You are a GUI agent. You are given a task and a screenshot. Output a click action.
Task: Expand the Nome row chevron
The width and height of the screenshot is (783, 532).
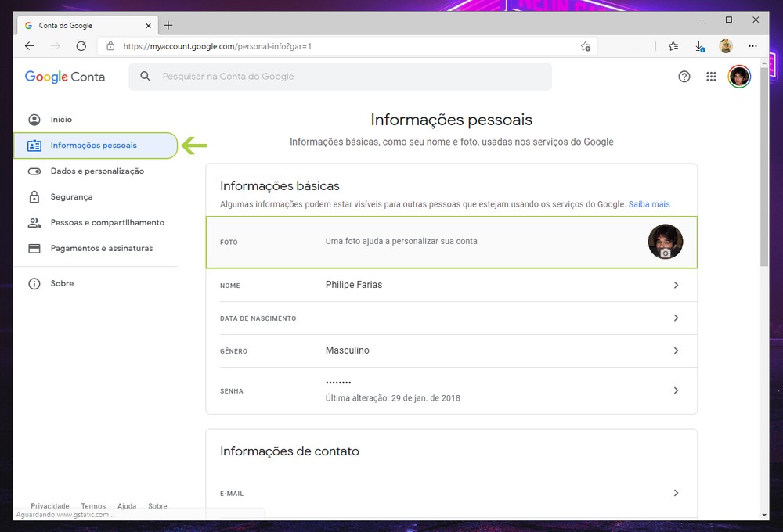pyautogui.click(x=676, y=286)
